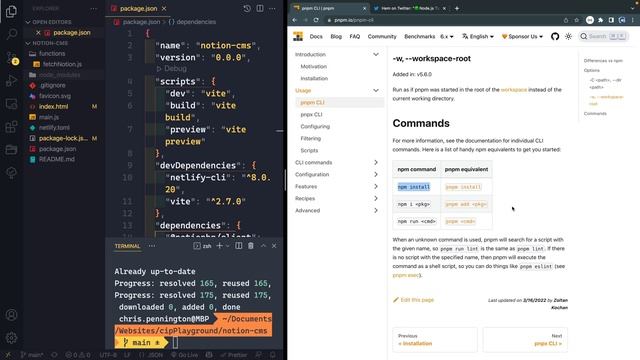
Task: Add a new terminal with plus
Action: pos(220,246)
